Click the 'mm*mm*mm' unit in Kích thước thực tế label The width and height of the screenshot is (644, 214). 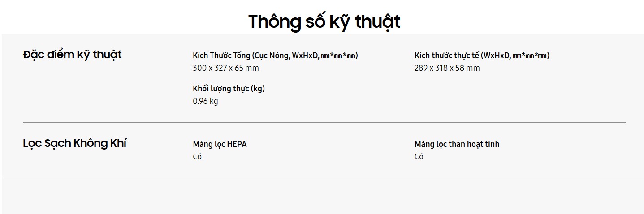pyautogui.click(x=530, y=56)
